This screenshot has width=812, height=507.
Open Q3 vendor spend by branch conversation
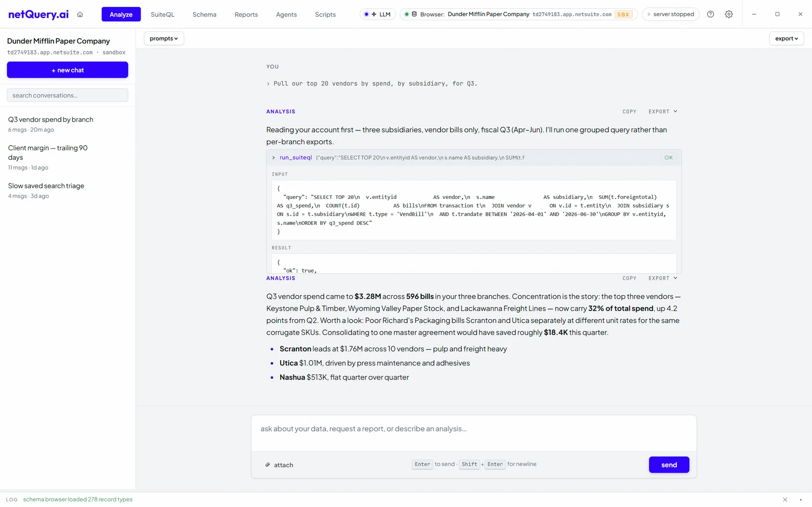67,124
